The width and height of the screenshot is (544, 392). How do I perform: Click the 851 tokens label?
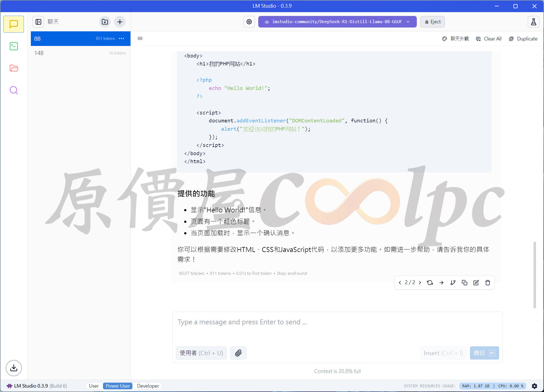(x=105, y=39)
